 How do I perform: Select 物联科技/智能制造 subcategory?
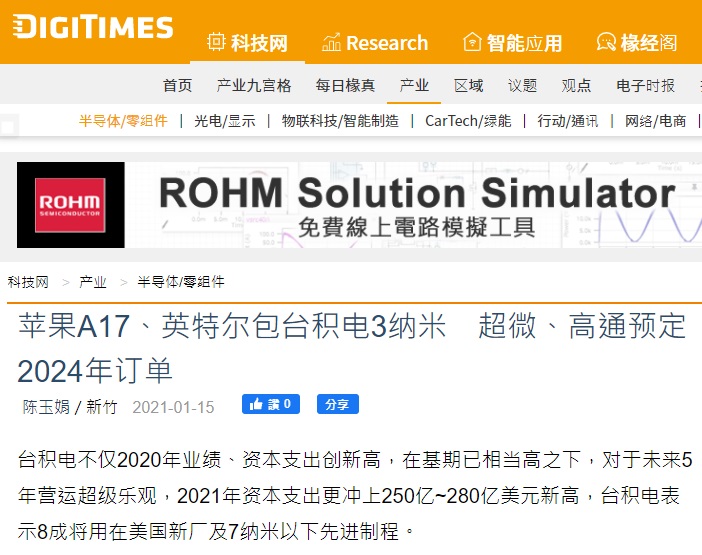pyautogui.click(x=340, y=120)
